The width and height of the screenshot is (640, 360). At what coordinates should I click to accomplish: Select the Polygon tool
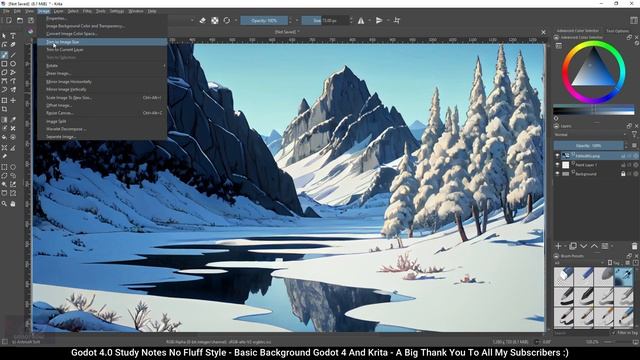(x=4, y=72)
